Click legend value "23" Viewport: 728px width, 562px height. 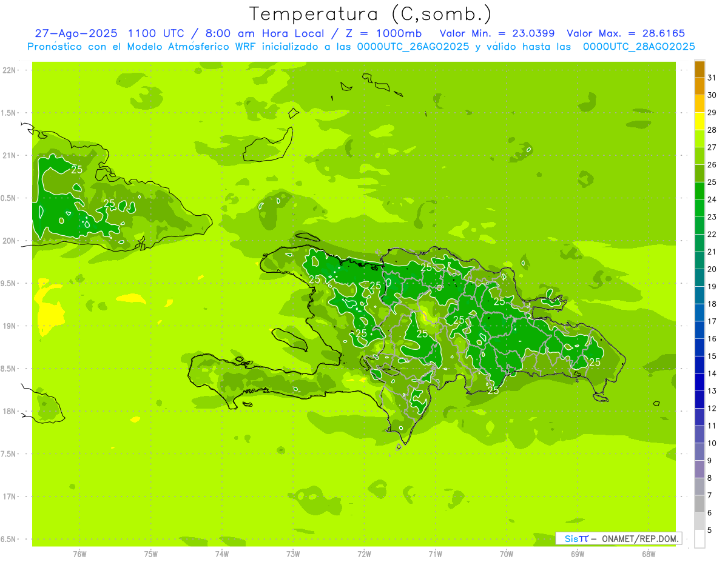tap(712, 217)
